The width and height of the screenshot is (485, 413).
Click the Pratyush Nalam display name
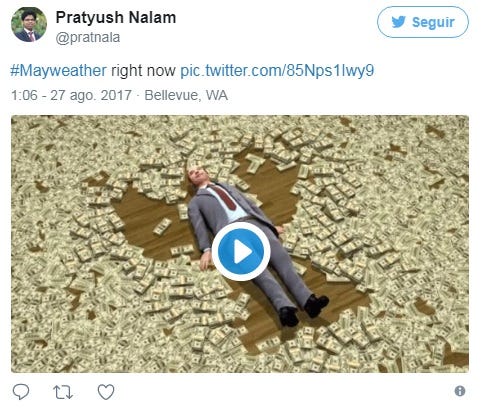(x=116, y=17)
